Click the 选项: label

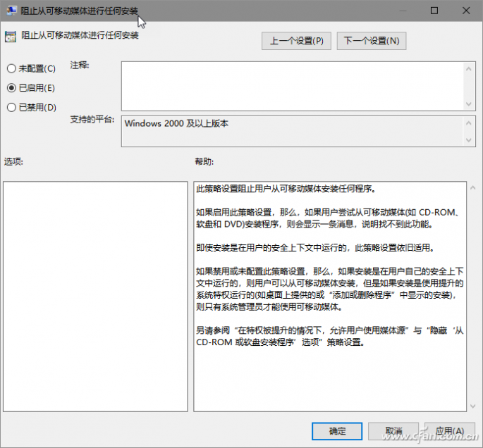pos(13,161)
